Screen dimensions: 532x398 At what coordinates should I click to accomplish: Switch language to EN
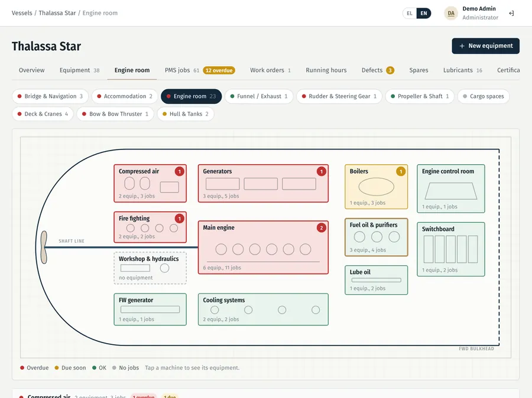click(x=424, y=13)
